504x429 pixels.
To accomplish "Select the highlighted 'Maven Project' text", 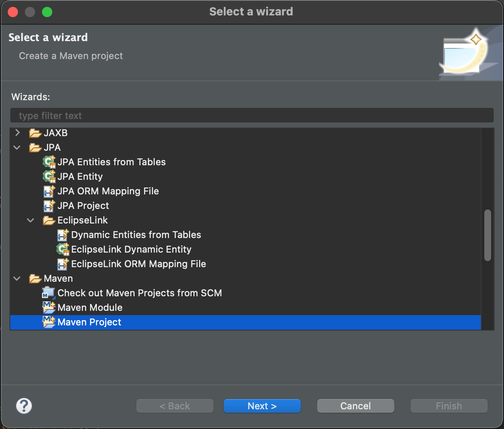I will click(x=89, y=322).
